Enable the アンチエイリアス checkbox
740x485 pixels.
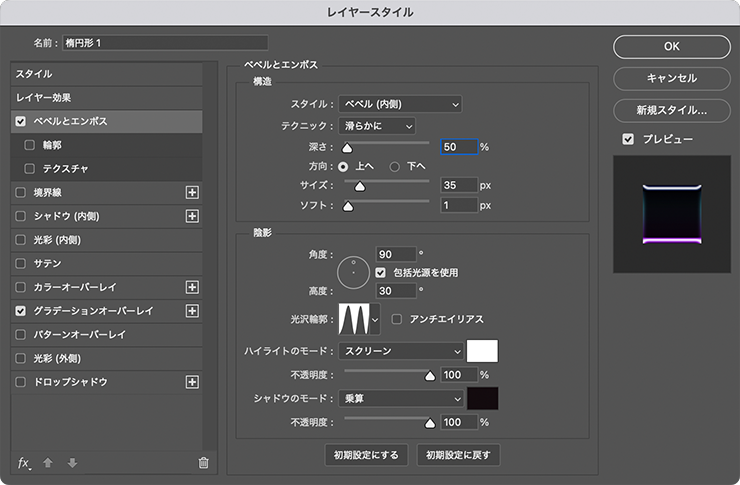(398, 319)
